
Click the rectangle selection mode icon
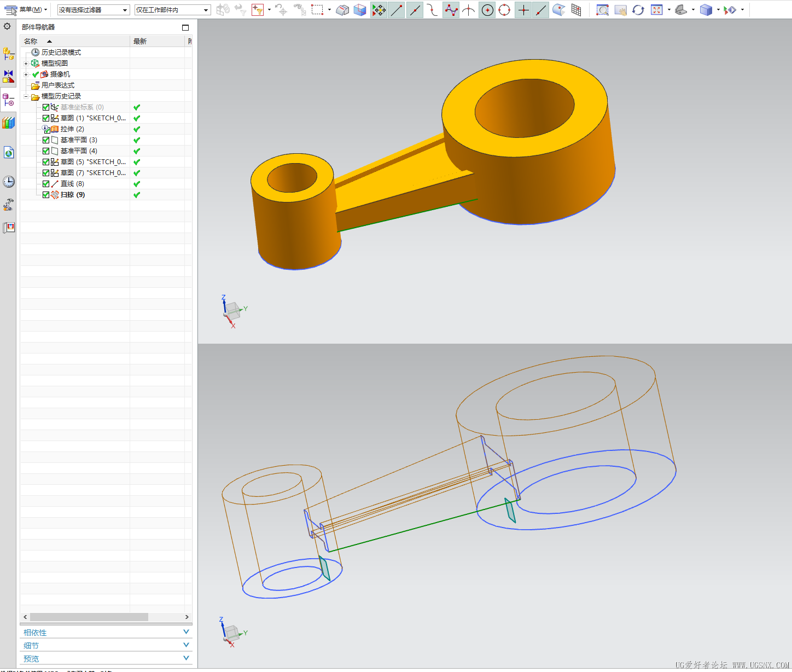pyautogui.click(x=317, y=10)
